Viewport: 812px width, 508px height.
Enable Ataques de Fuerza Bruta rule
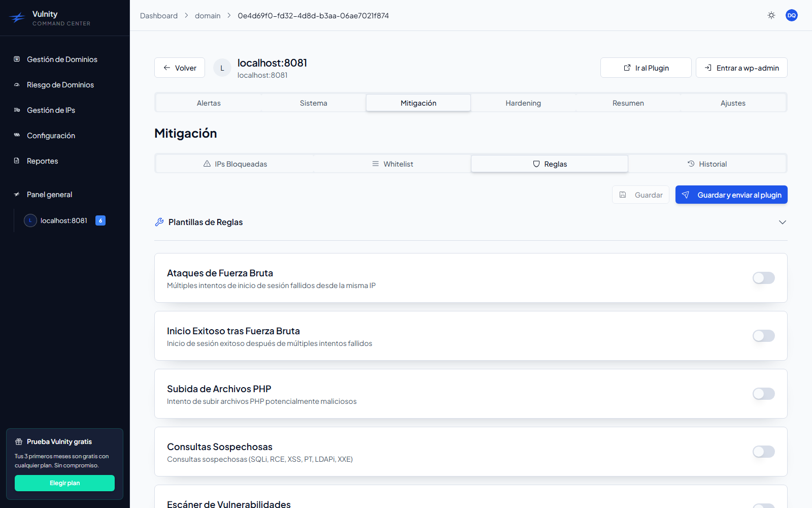click(x=764, y=278)
